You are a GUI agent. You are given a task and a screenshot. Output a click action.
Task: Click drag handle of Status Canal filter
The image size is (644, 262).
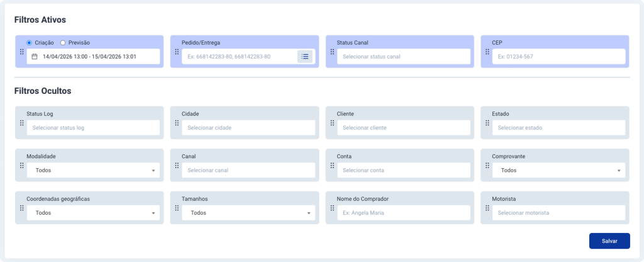(332, 52)
